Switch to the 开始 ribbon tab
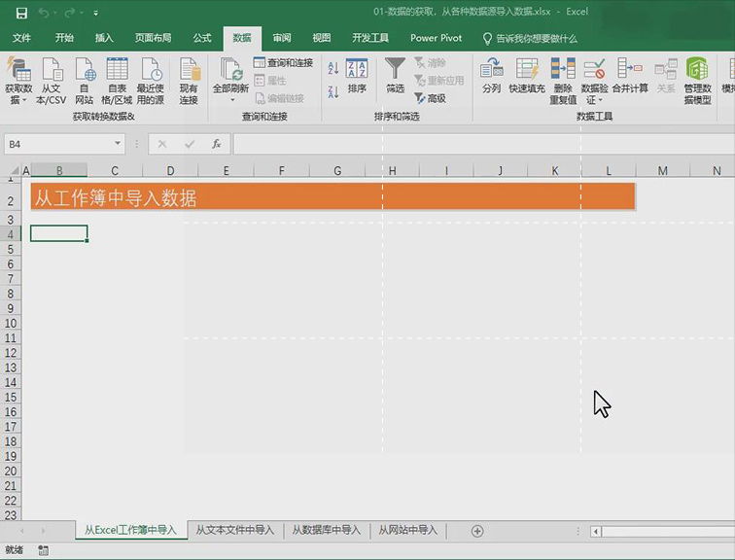Image resolution: width=735 pixels, height=560 pixels. coord(64,38)
